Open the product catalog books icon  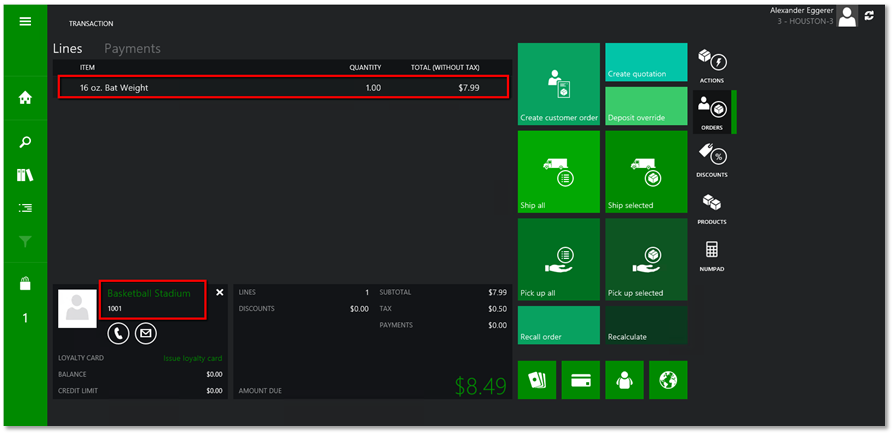(x=25, y=175)
